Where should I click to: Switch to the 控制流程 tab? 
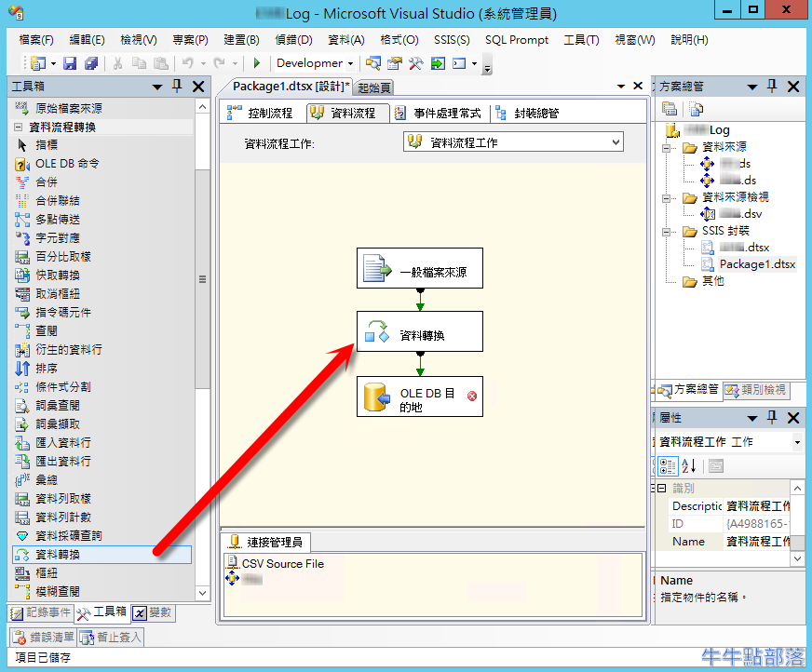pos(262,113)
